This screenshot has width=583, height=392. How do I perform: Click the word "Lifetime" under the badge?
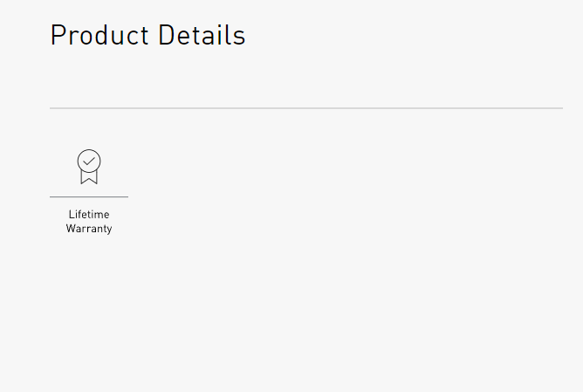(89, 215)
